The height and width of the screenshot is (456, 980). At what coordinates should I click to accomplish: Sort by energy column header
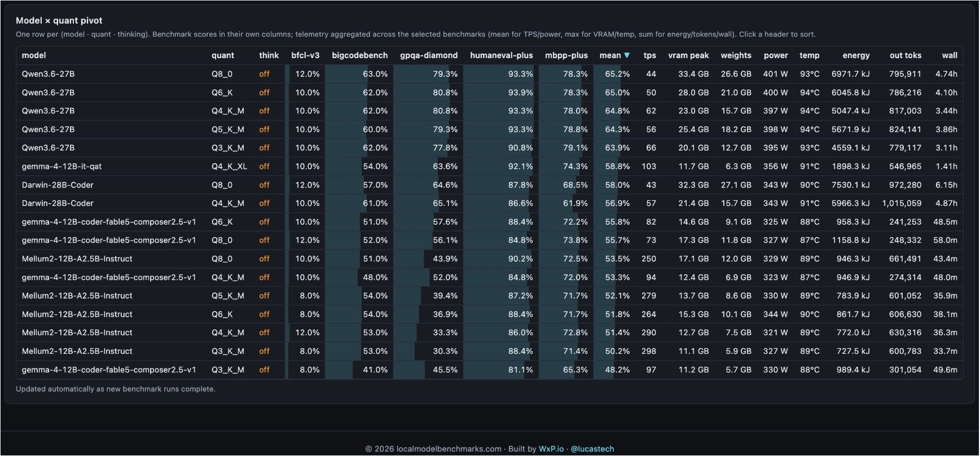(x=856, y=55)
